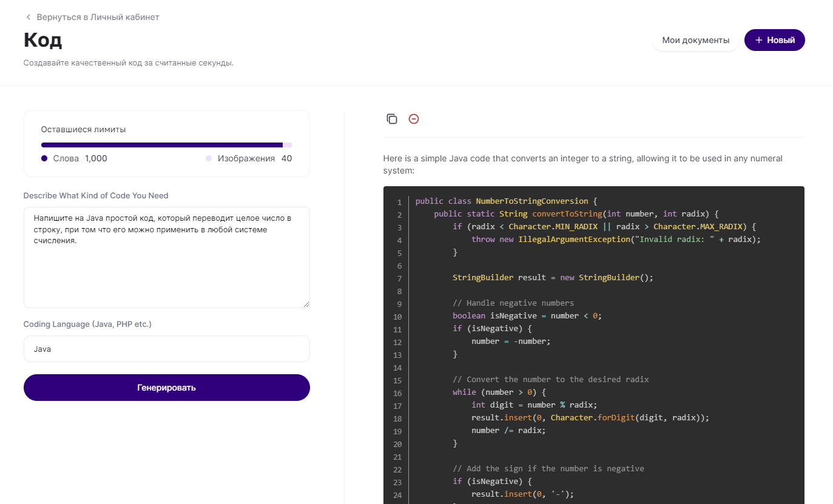Create a new document with 'Новый' button
833x504 pixels.
(775, 40)
